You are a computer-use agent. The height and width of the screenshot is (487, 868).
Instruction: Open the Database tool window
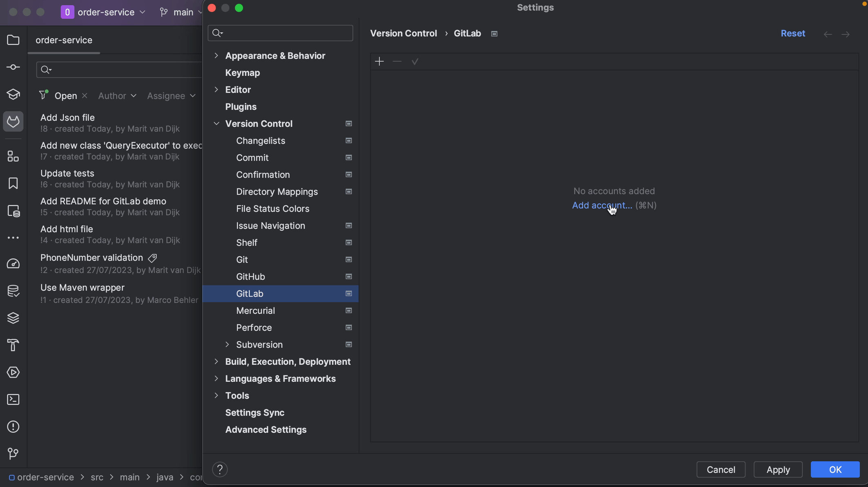tap(13, 291)
